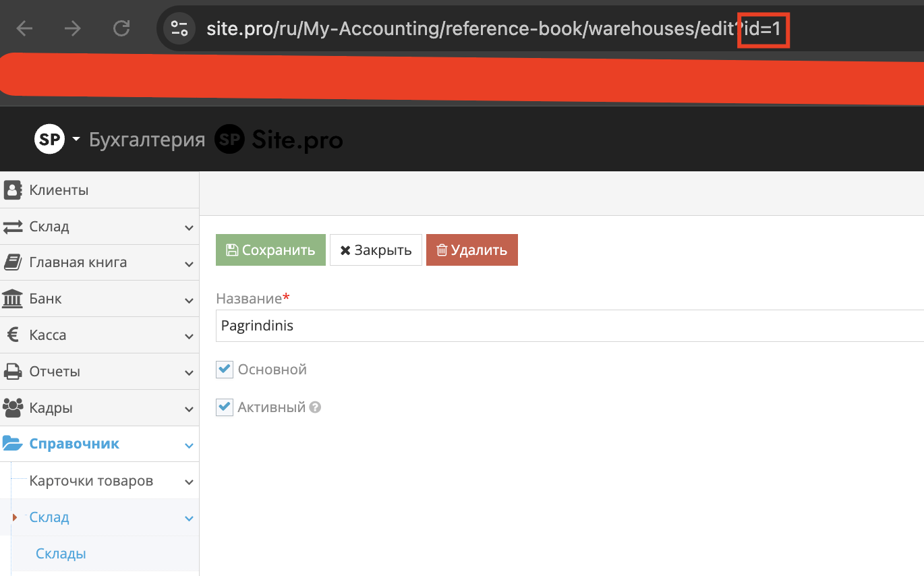The image size is (924, 576).
Task: Open the SP account dropdown arrow
Action: pos(76,140)
